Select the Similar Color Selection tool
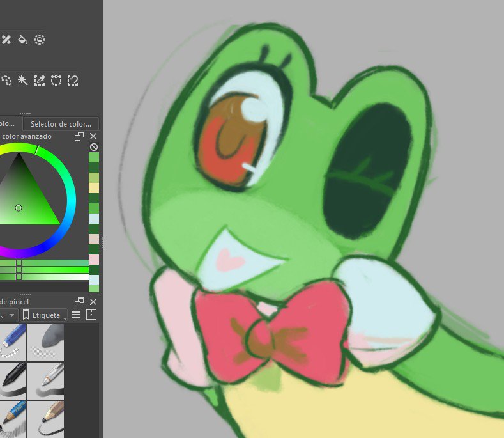The width and height of the screenshot is (504, 438). 40,80
